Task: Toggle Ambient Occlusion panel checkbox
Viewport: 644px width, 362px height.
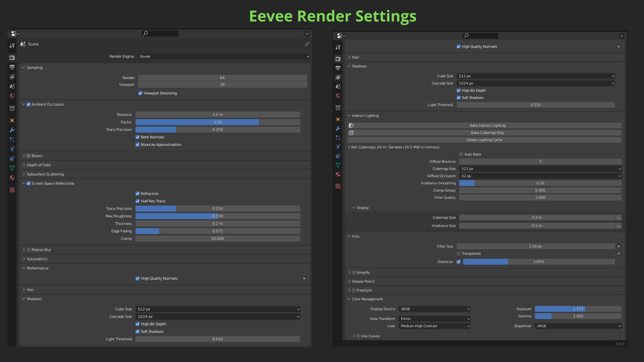Action: [x=29, y=104]
